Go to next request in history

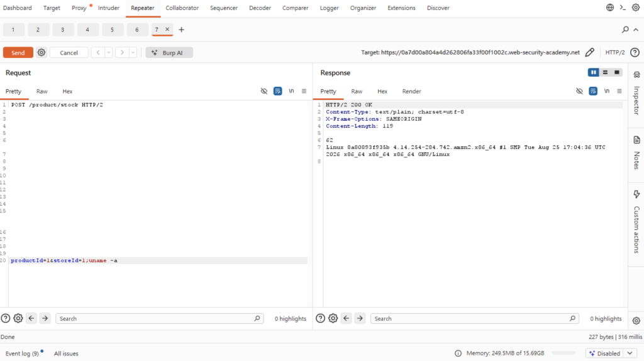point(122,53)
